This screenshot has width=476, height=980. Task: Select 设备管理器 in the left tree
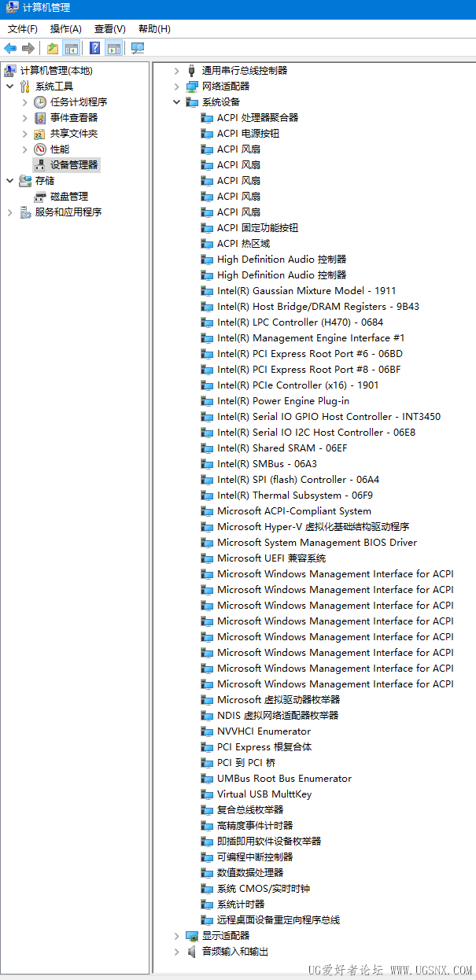(74, 165)
